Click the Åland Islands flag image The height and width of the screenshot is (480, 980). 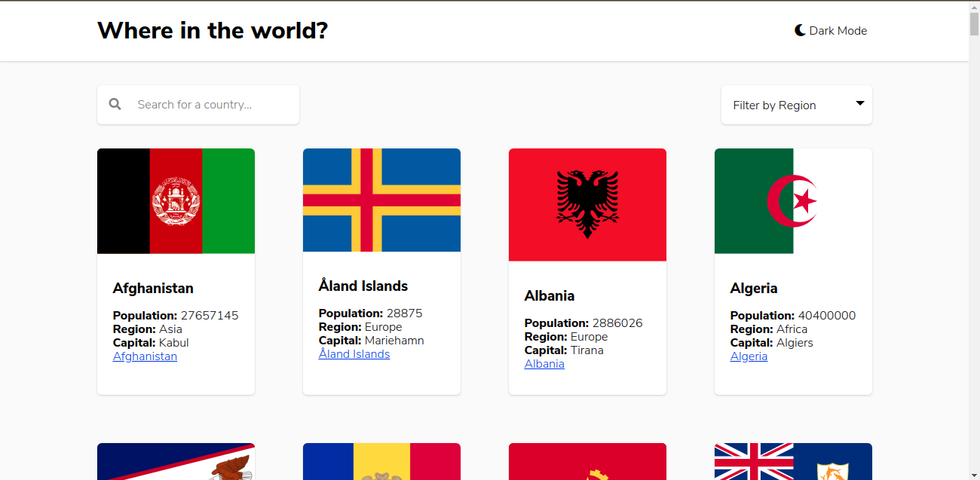(381, 200)
